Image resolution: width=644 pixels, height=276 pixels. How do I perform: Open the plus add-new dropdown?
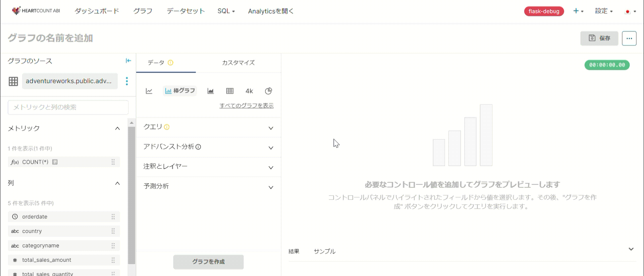(x=578, y=11)
